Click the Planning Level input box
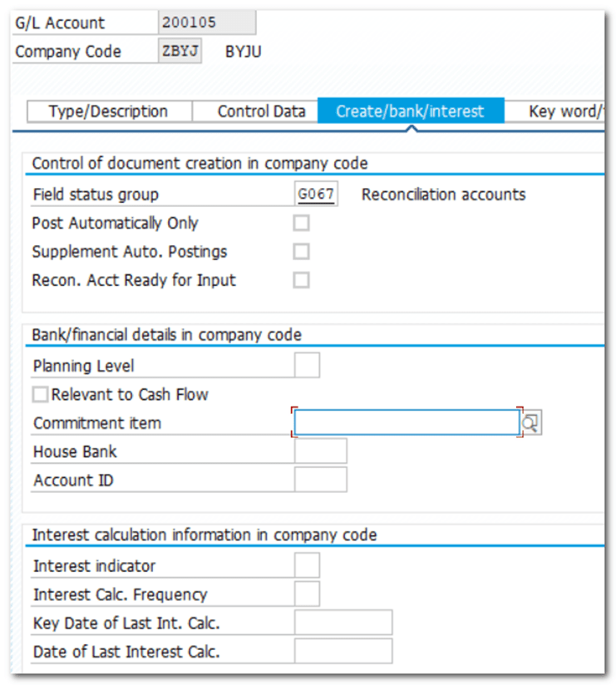 pyautogui.click(x=307, y=366)
